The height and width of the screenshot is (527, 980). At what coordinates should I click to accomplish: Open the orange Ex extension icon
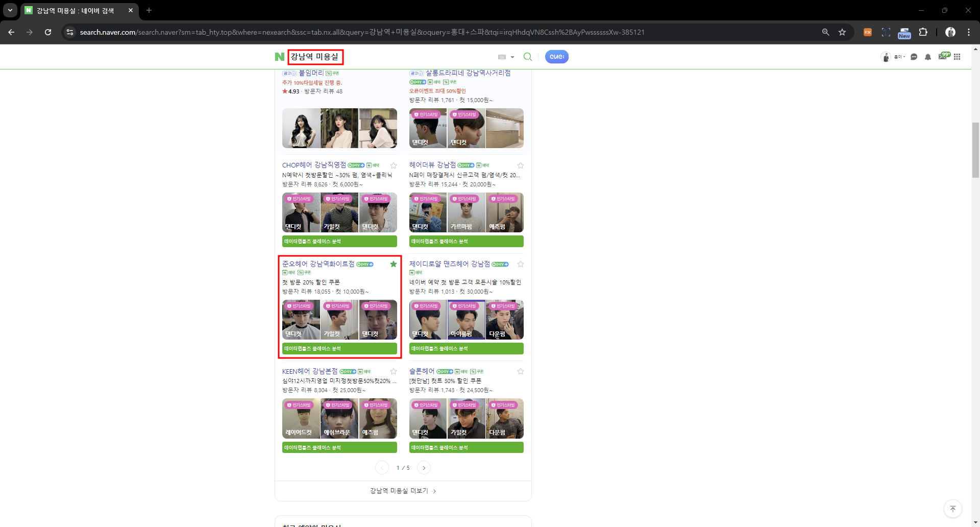(x=868, y=32)
